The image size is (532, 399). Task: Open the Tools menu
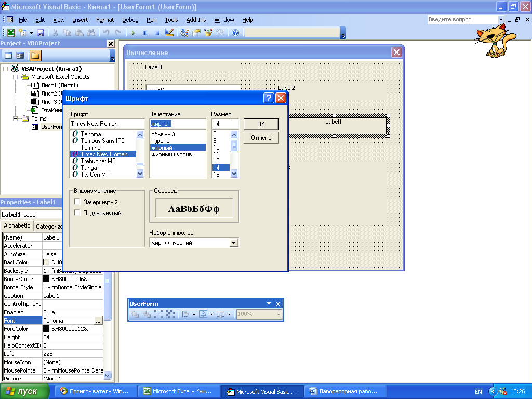pos(171,20)
